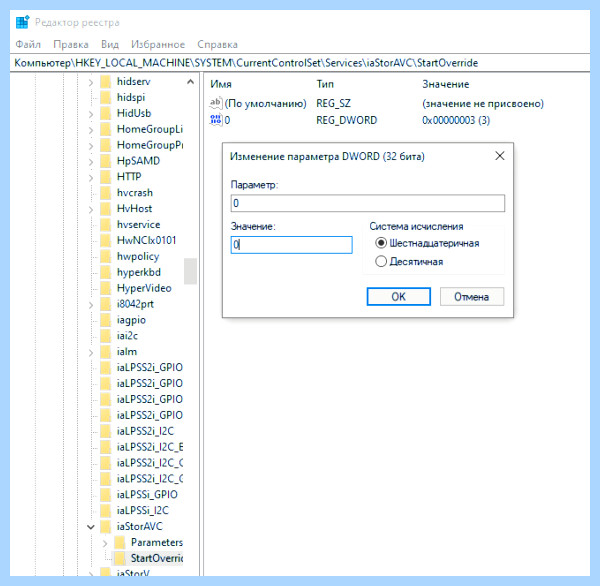The image size is (600, 586).
Task: Click the Значение input field
Action: pyautogui.click(x=291, y=245)
